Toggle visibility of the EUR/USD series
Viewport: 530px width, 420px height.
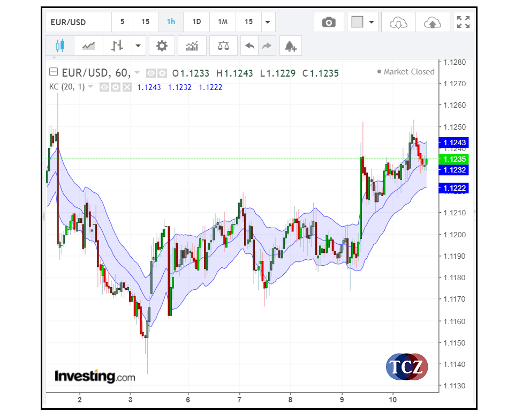point(151,73)
